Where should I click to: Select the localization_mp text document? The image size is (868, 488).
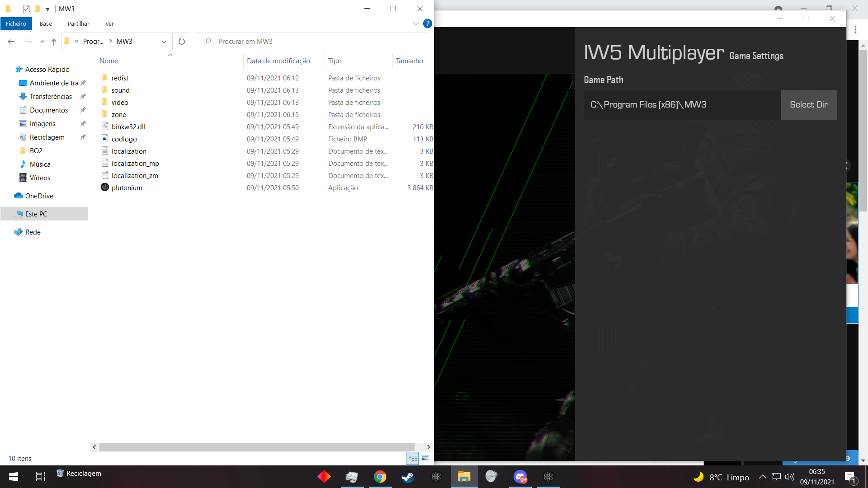[x=135, y=163]
